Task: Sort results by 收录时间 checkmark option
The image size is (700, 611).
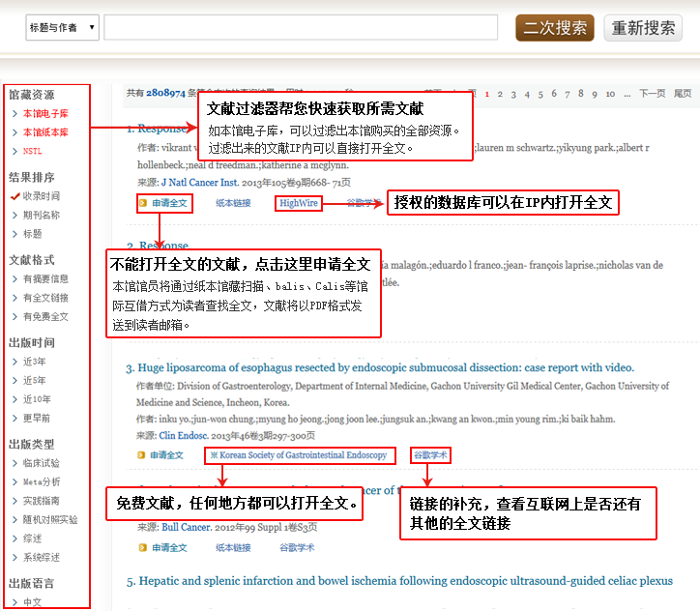Action: point(41,196)
